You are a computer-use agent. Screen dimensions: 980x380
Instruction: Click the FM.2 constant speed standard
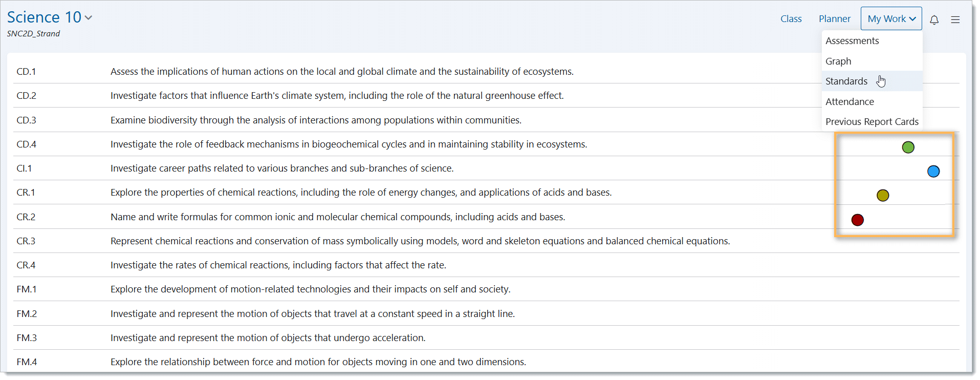click(x=312, y=314)
